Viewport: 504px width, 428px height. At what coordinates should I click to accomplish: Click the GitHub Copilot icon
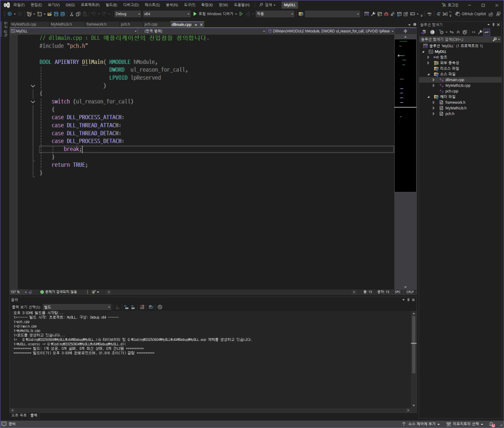(x=457, y=14)
